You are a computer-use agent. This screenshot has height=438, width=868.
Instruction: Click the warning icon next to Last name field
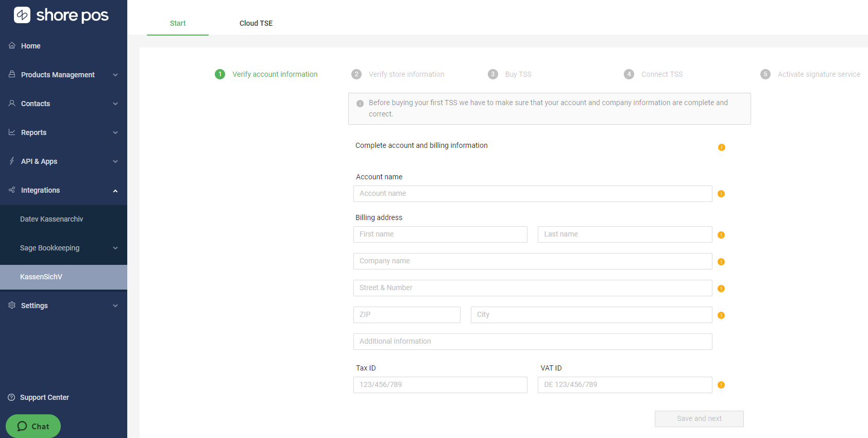(x=721, y=235)
